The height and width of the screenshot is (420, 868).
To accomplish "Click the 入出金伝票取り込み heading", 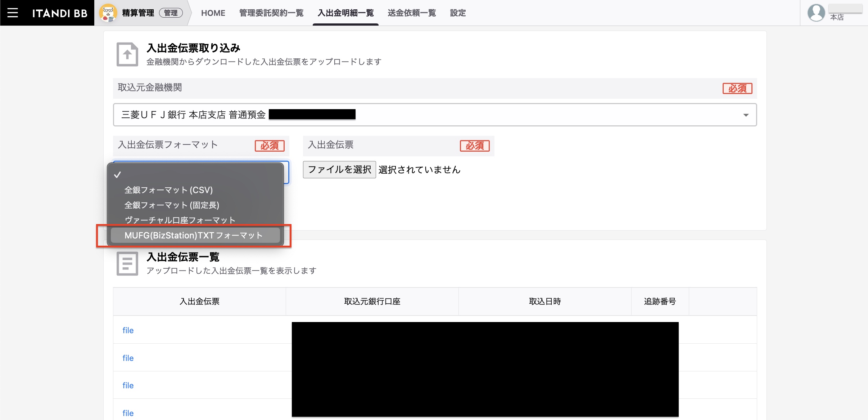I will [x=193, y=48].
